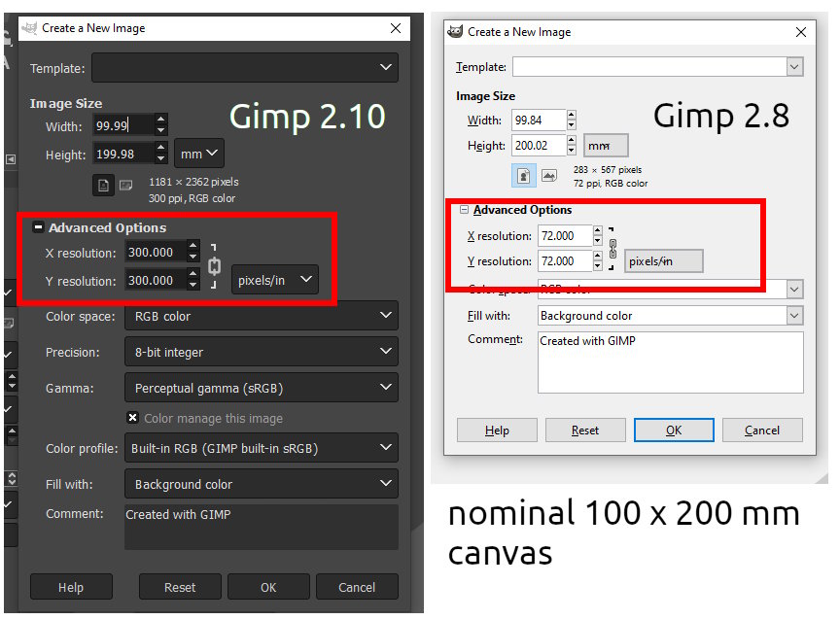The image size is (840, 620).
Task: Click Reset button in Gimp 2.8 dialog
Action: click(585, 430)
